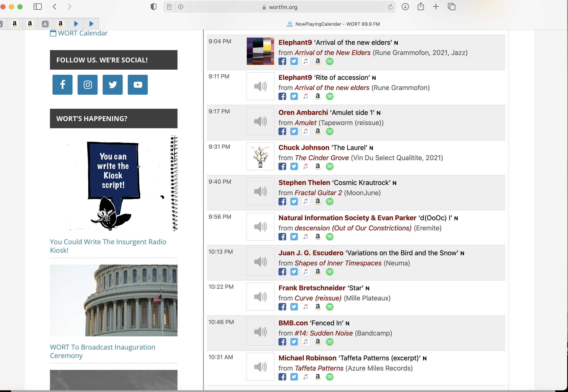This screenshot has height=392, width=568.
Task: Click The Cinder Grove album cover thumbnail
Action: click(x=260, y=156)
